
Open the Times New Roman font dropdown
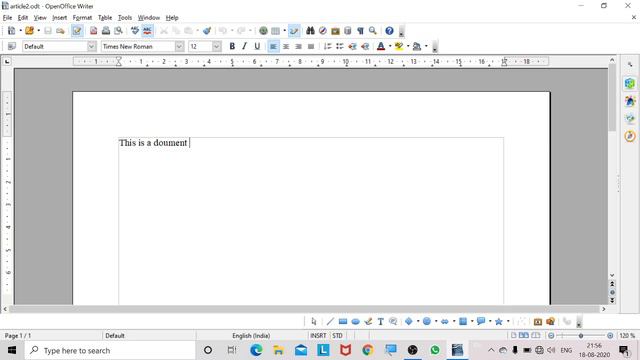click(179, 47)
